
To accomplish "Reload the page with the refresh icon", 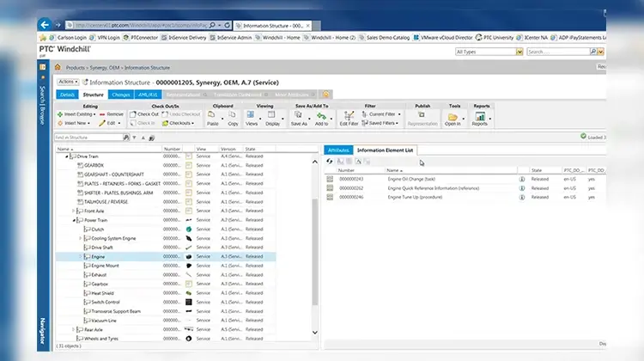I will pyautogui.click(x=227, y=25).
